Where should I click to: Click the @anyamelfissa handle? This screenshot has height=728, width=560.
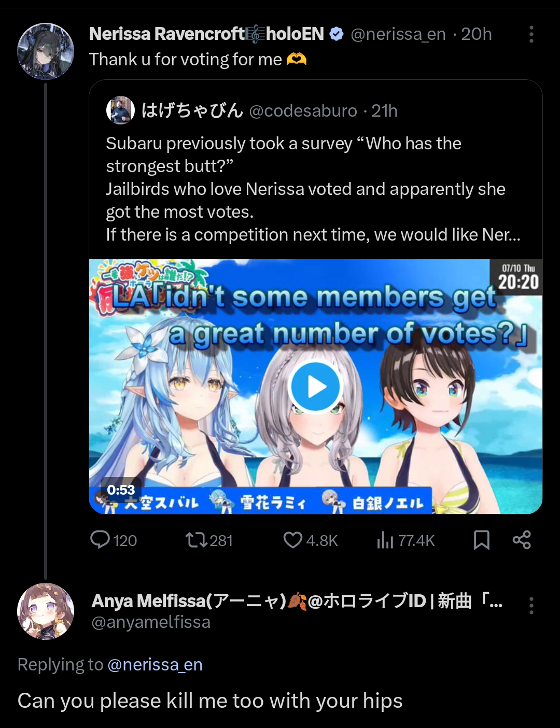151,622
